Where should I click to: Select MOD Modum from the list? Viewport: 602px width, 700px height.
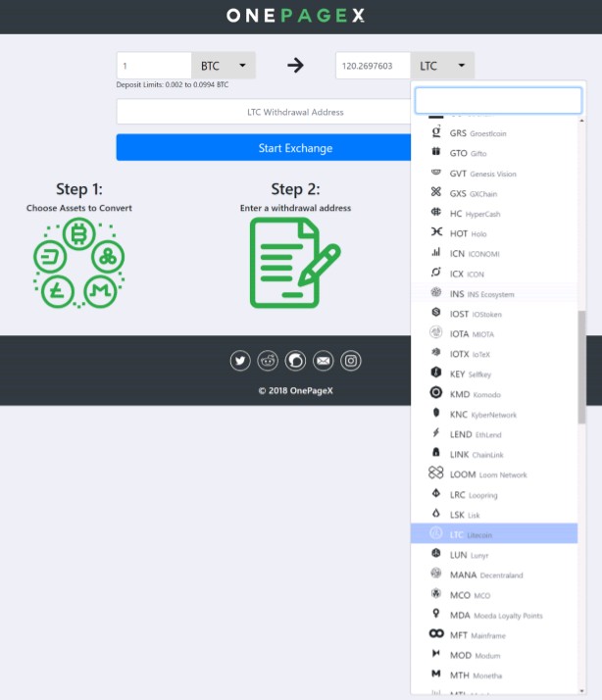[494, 655]
